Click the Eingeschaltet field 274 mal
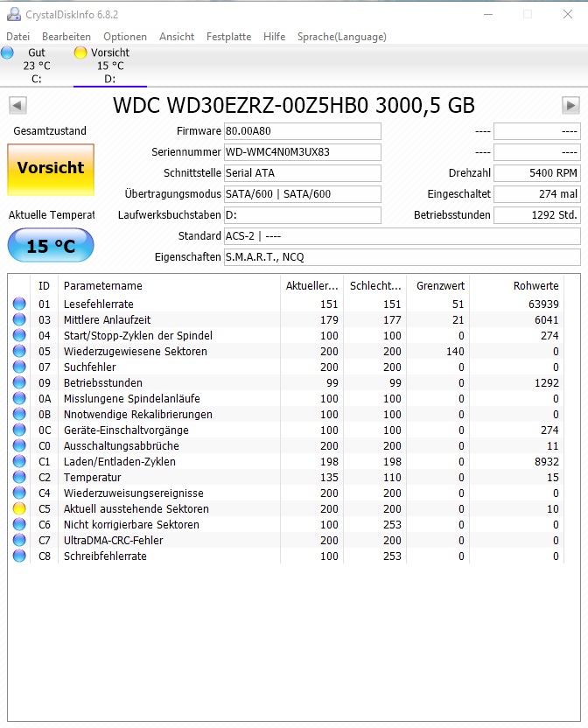This screenshot has height=728, width=588. (537, 193)
